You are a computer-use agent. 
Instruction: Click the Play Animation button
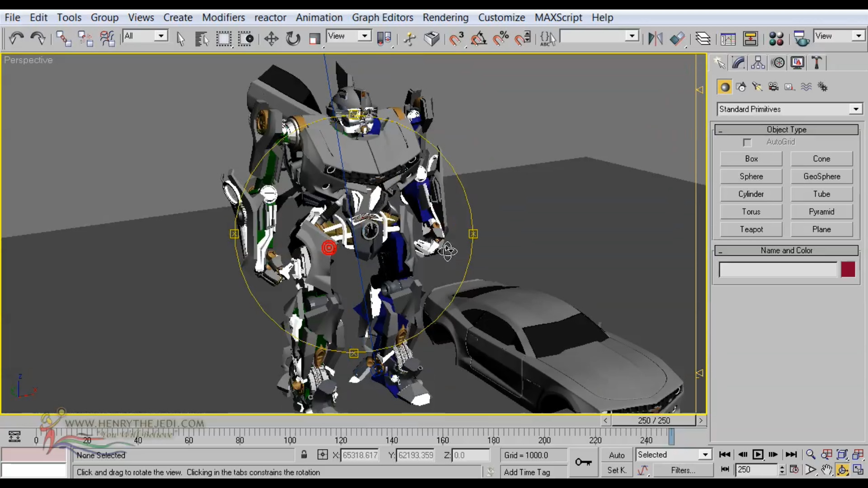click(x=758, y=455)
